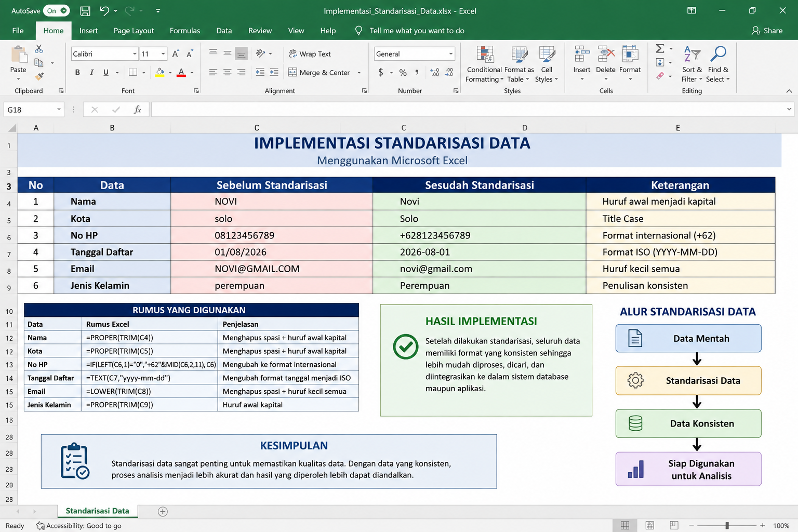Click the Save icon in title bar
Image resolution: width=798 pixels, height=532 pixels.
click(86, 10)
